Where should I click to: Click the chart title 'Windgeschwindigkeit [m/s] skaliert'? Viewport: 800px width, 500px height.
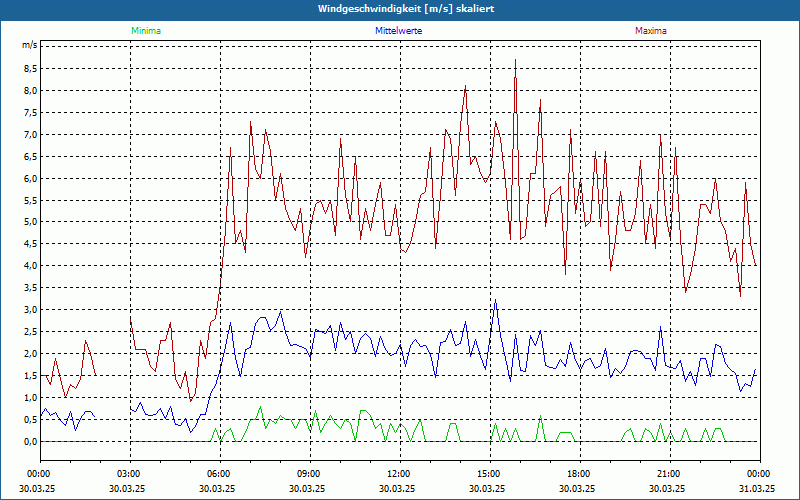coord(406,9)
